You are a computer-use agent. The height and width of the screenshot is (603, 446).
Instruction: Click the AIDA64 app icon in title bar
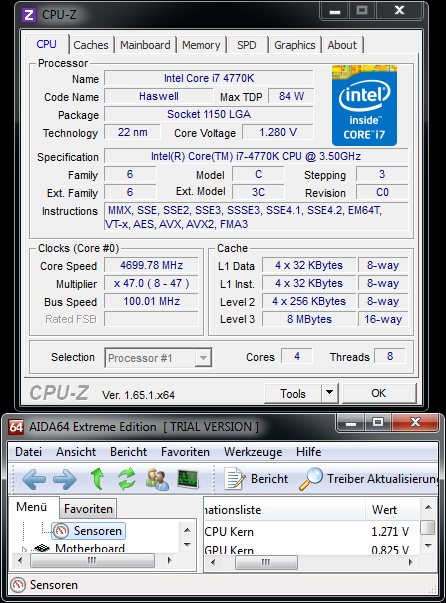[x=16, y=427]
